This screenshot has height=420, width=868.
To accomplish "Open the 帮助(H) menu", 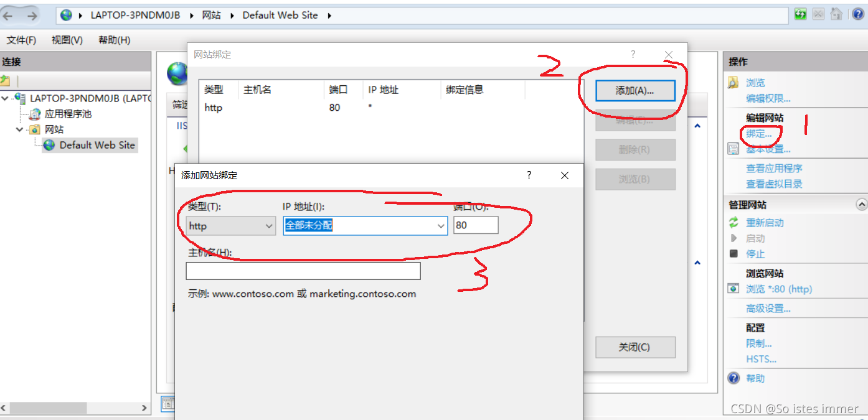I will [115, 40].
